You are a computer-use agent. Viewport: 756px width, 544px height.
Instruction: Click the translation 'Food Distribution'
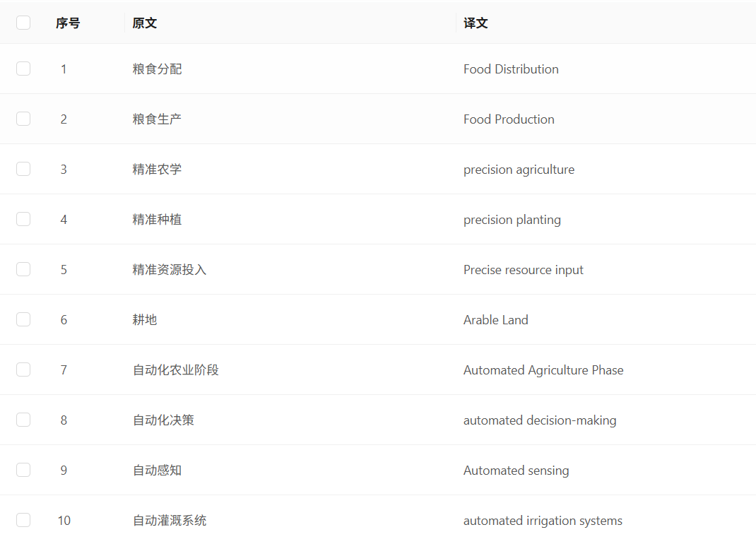coord(511,69)
